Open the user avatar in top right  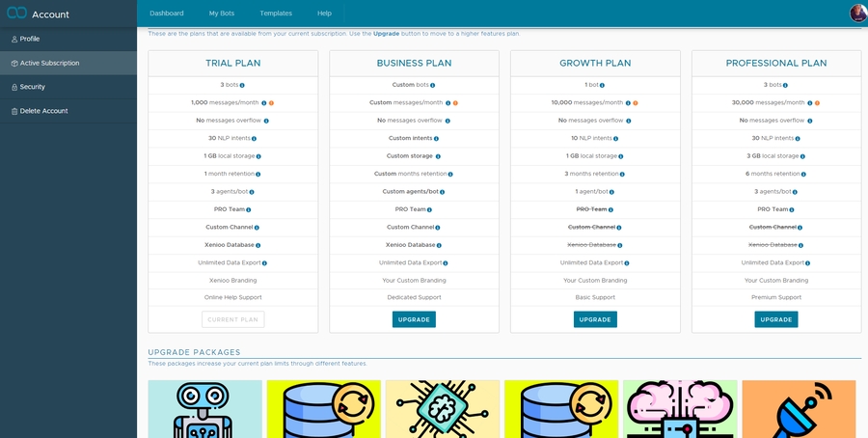pyautogui.click(x=857, y=14)
